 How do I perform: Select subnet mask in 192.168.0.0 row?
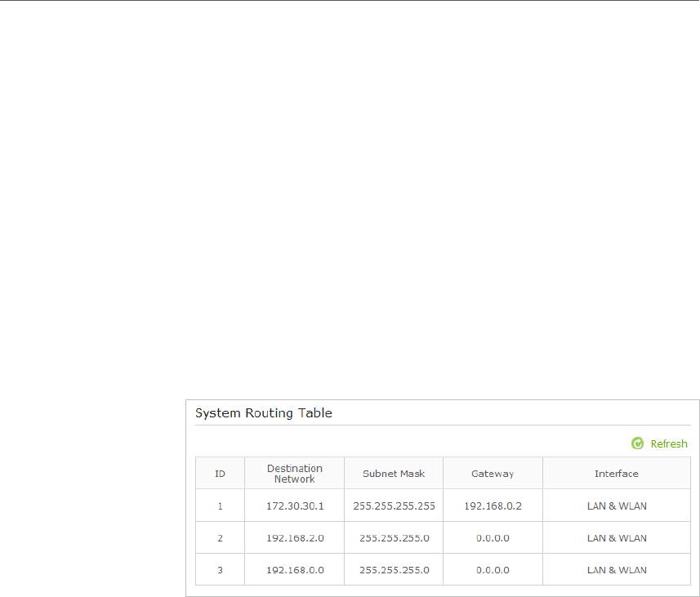click(x=395, y=570)
